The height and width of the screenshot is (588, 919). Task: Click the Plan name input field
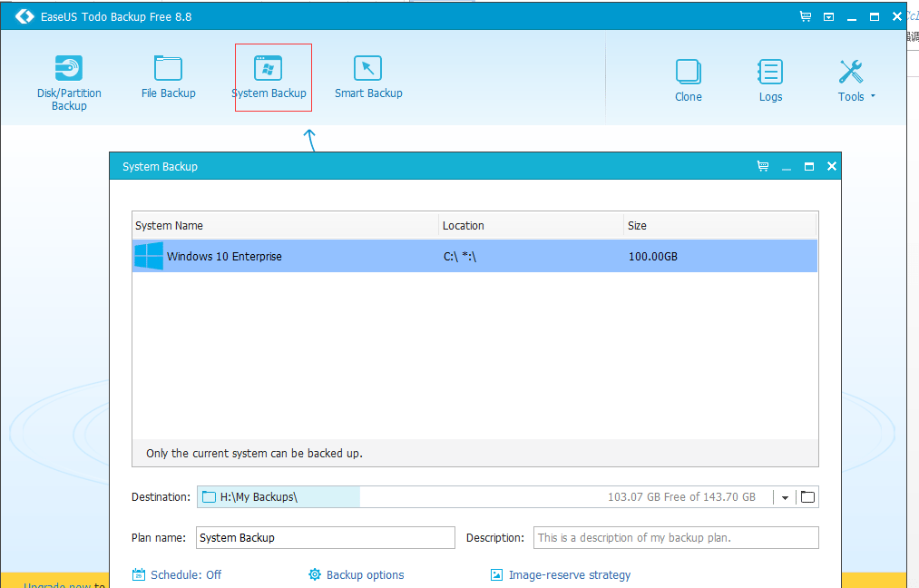point(326,537)
